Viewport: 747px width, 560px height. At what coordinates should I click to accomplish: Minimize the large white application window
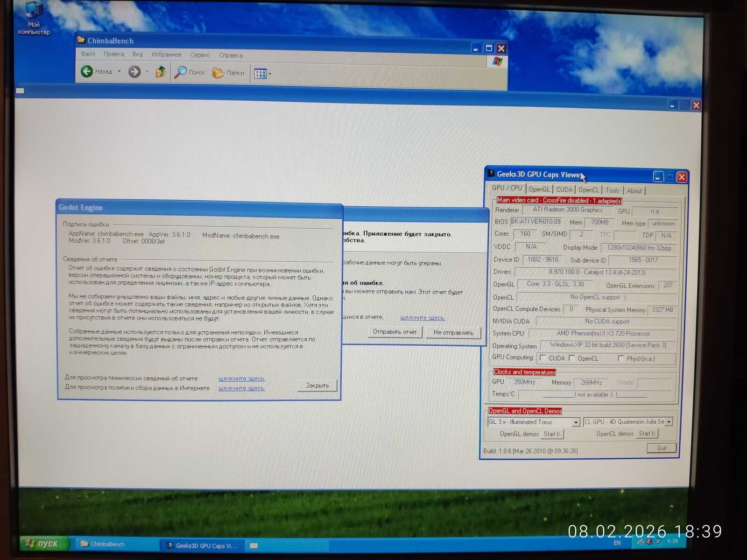coord(672,105)
